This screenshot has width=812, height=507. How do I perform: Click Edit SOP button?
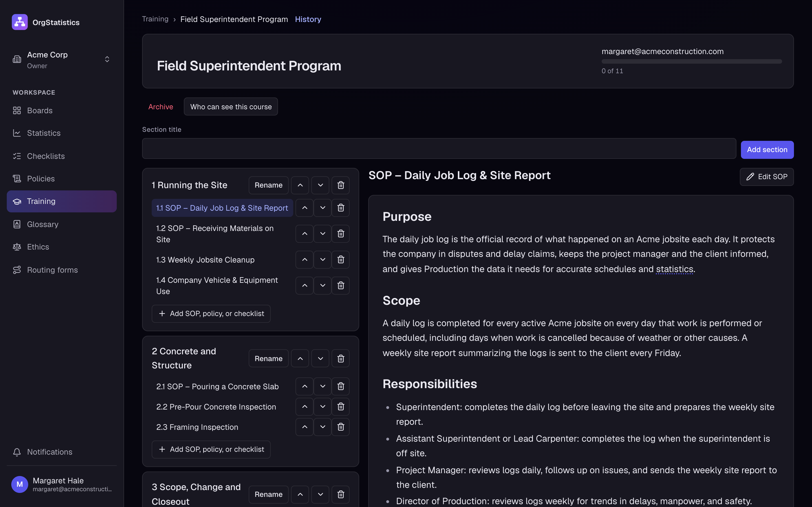pyautogui.click(x=767, y=177)
